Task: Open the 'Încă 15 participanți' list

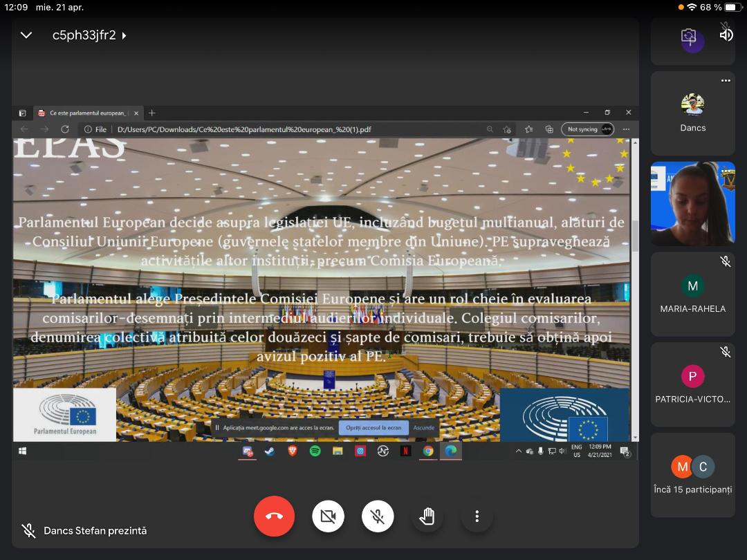Action: (692, 475)
